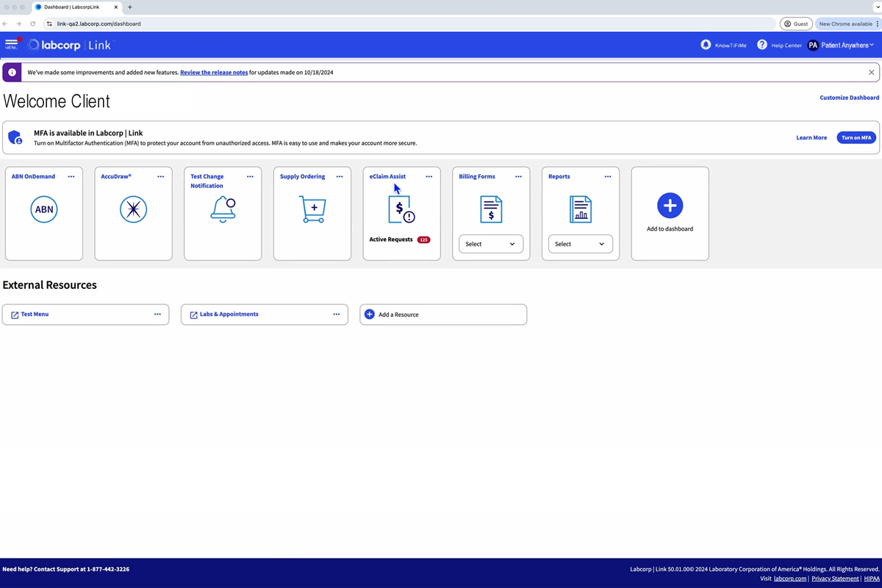The width and height of the screenshot is (882, 588).
Task: Click the eClaim Assist dollar icon
Action: 401,209
